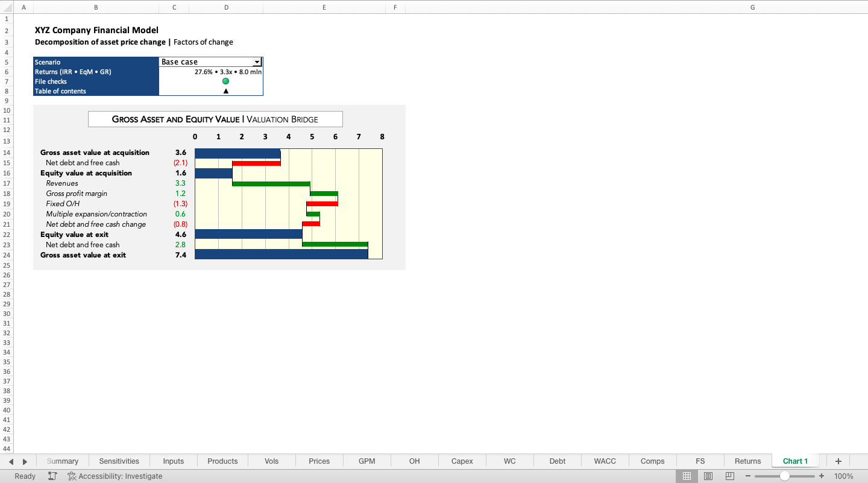Open the Vols sheet tab
Screen dimensions: 868x483
[271, 461]
